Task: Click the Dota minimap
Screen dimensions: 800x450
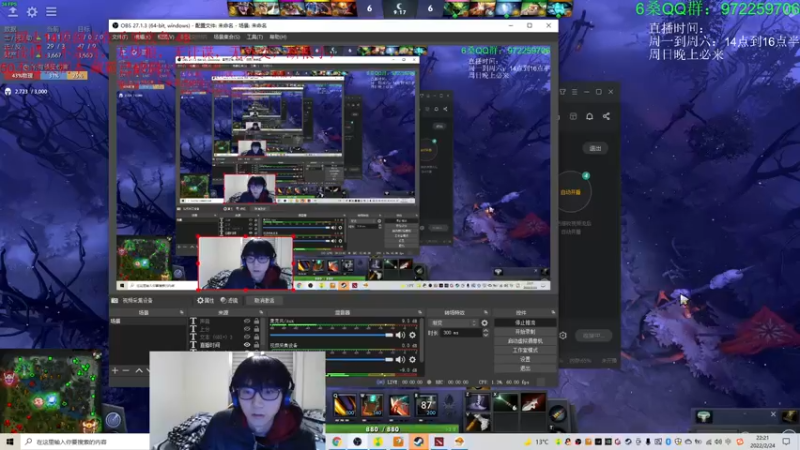Action: (x=50, y=391)
